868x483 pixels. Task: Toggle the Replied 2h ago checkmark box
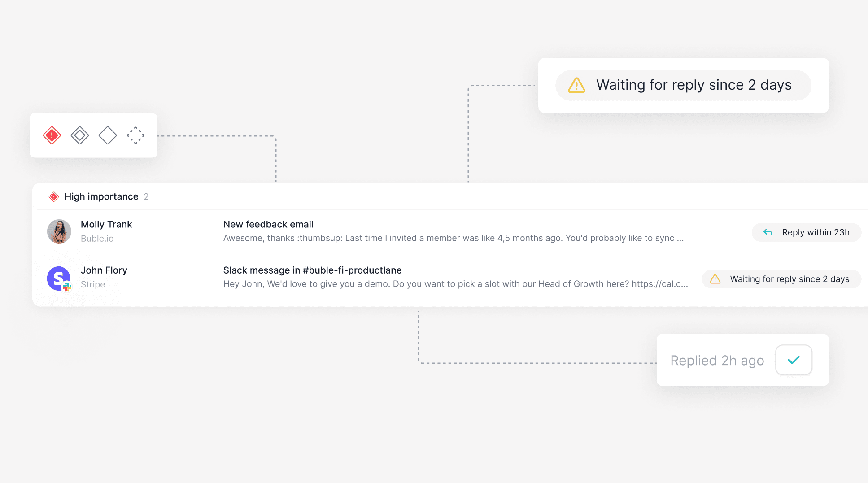tap(794, 360)
